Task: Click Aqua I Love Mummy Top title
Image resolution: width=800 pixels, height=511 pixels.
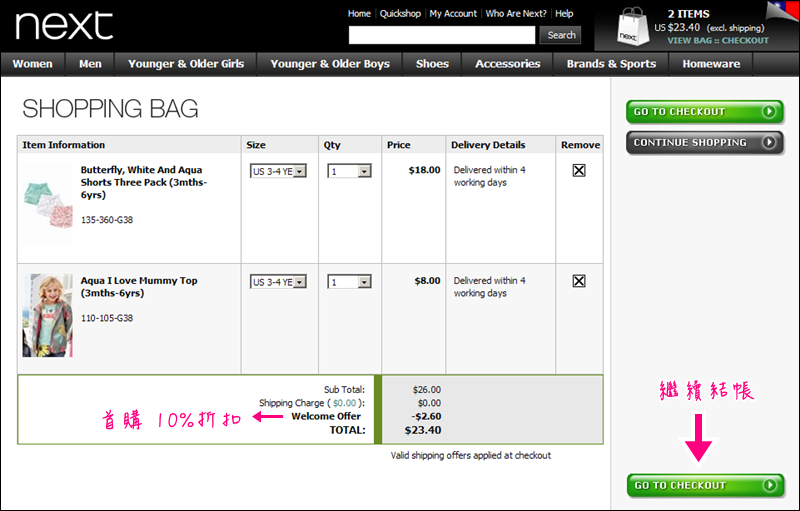Action: tap(139, 287)
